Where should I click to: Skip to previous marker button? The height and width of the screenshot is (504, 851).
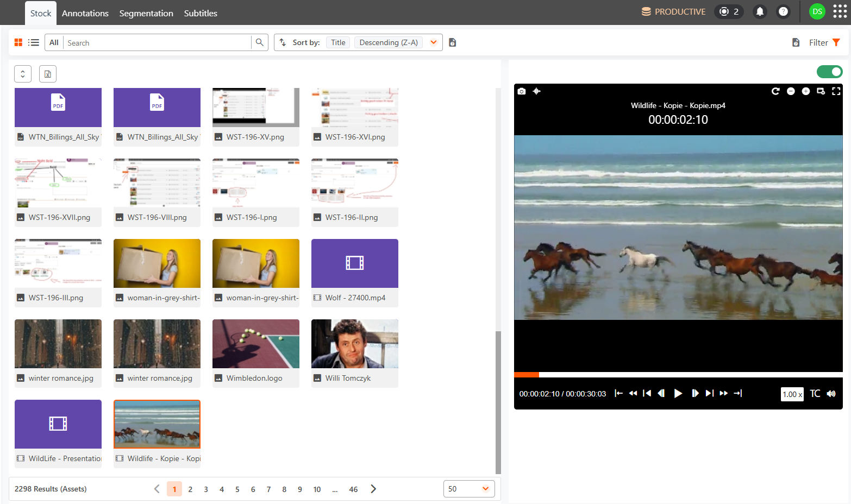pyautogui.click(x=647, y=393)
